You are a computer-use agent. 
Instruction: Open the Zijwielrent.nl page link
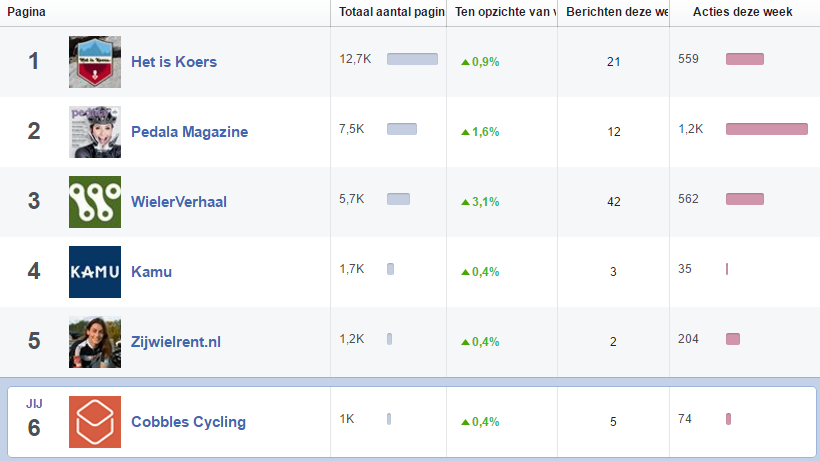point(176,342)
